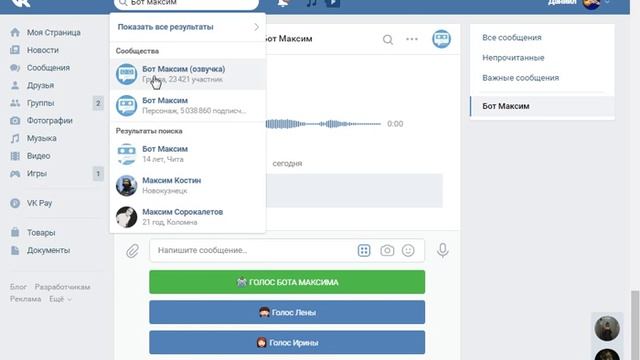Open 'Бот Максим' 14 лет, Чита result
Viewport: 640px width, 360px height.
click(188, 154)
